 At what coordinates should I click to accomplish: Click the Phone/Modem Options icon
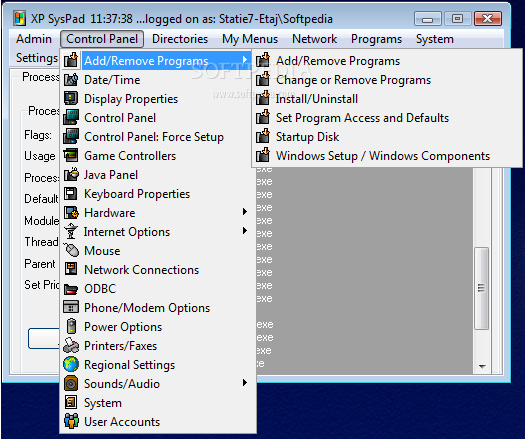pos(71,307)
